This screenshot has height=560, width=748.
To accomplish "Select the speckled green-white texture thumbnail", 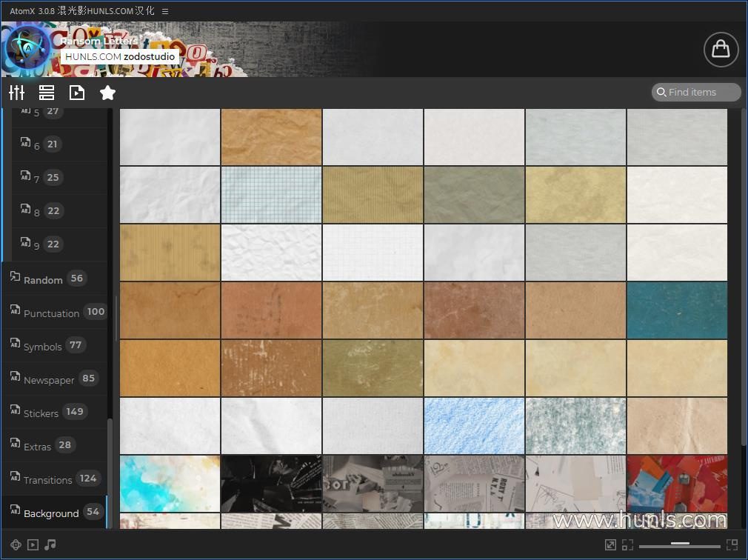I will tap(575, 426).
